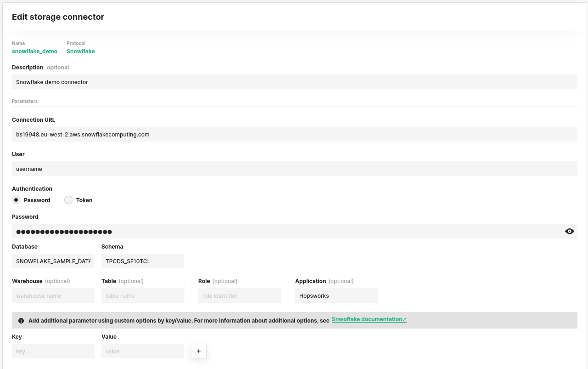Image resolution: width=588 pixels, height=369 pixels.
Task: Click the Role identifier input
Action: [239, 295]
